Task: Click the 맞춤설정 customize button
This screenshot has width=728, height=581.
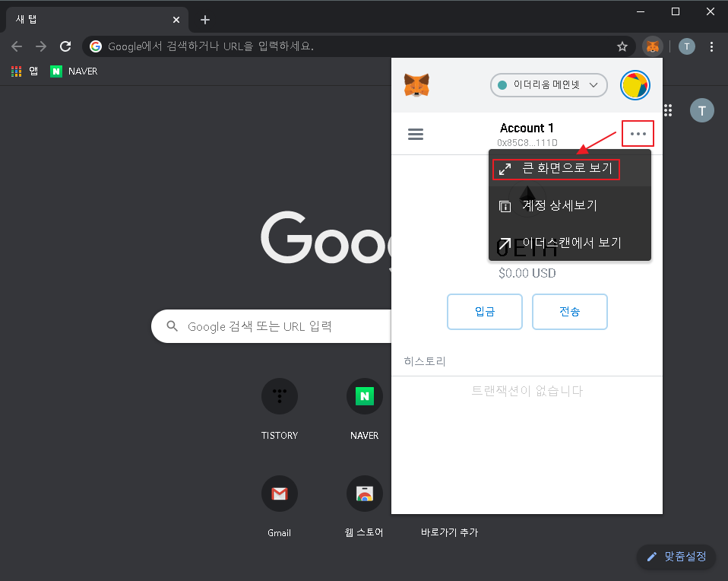Action: pos(676,557)
